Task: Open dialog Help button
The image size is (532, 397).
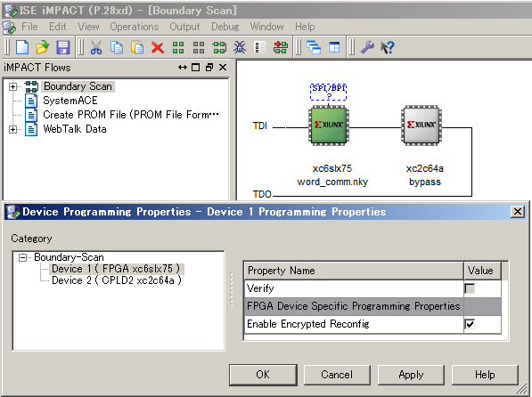Action: point(485,375)
